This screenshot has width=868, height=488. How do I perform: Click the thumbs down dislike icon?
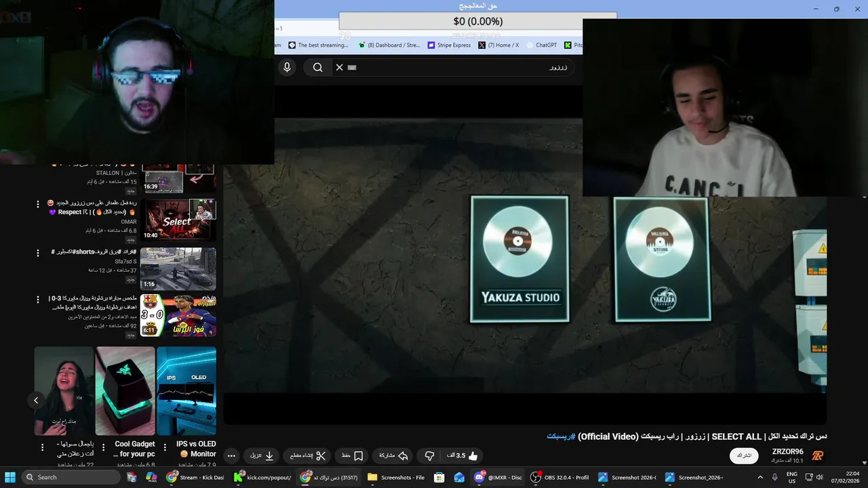(x=429, y=455)
